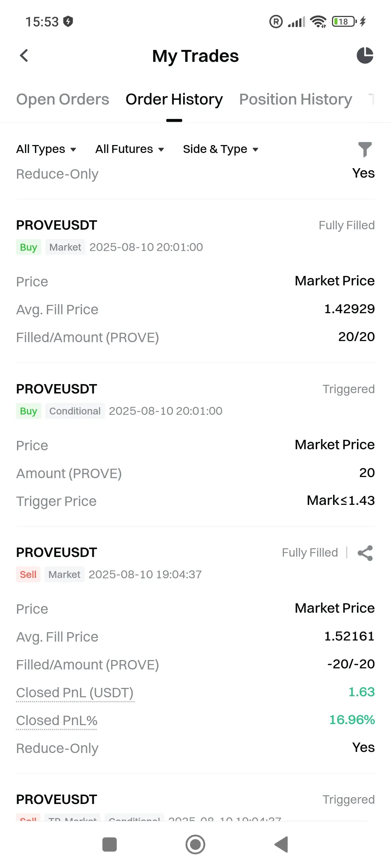
Task: Switch to the Position History tab
Action: [296, 99]
